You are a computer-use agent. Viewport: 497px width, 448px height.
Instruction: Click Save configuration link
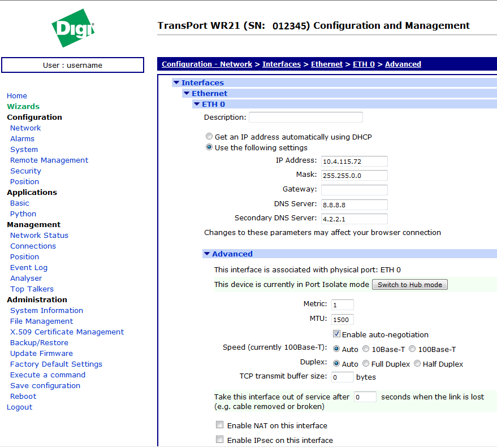[45, 386]
